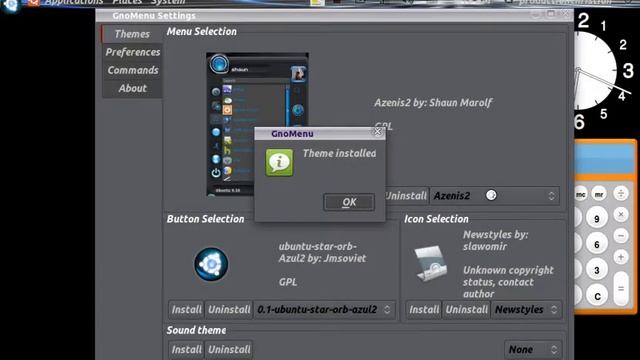Open the Commands tab
This screenshot has width=640, height=360.
[x=133, y=70]
